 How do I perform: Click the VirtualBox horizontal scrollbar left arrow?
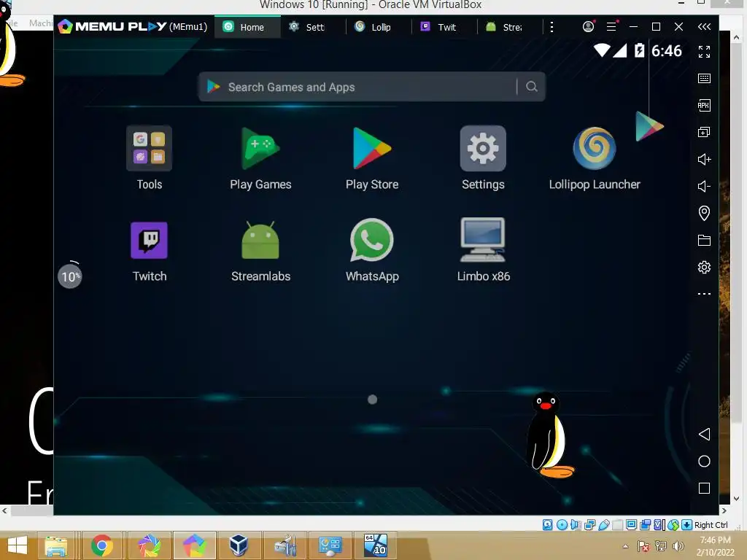[x=5, y=510]
